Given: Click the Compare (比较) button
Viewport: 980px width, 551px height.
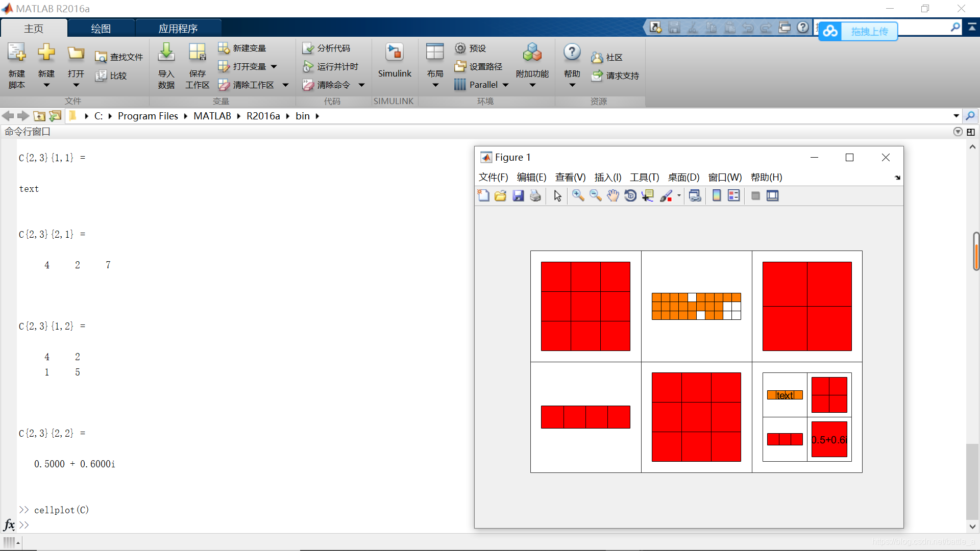Looking at the screenshot, I should click(x=111, y=76).
